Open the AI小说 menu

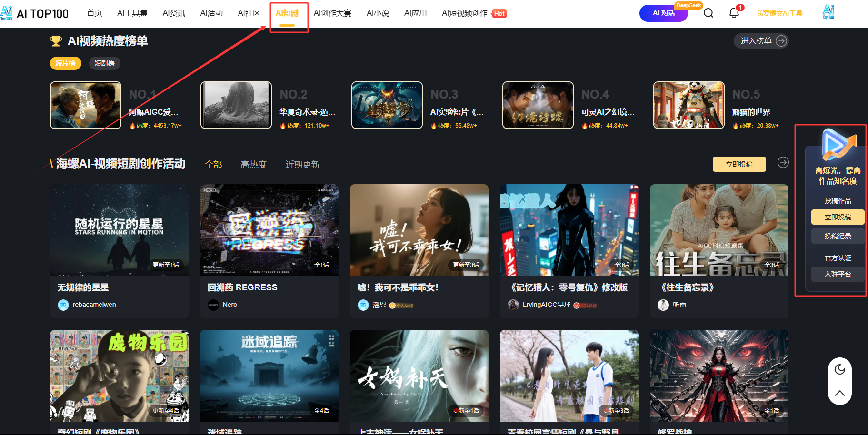pos(378,13)
